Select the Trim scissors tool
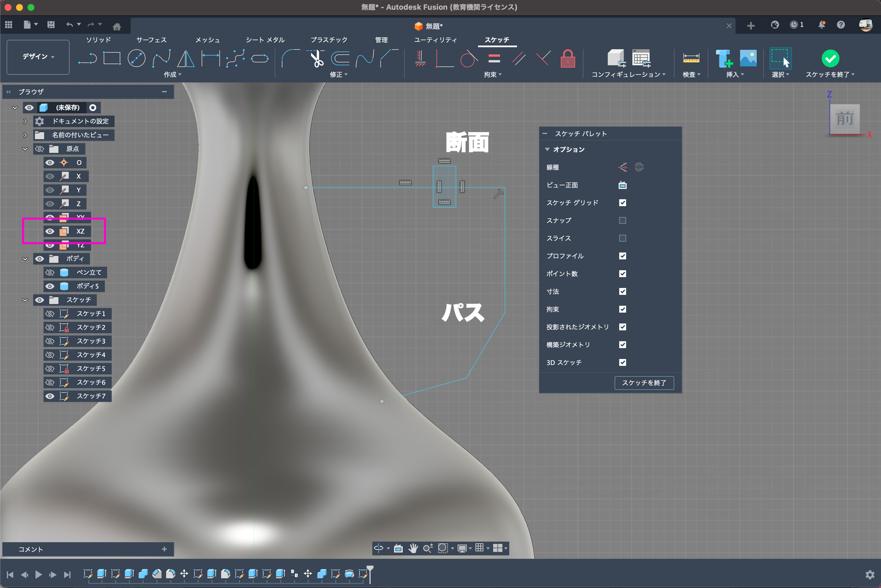Image resolution: width=881 pixels, height=588 pixels. tap(317, 59)
